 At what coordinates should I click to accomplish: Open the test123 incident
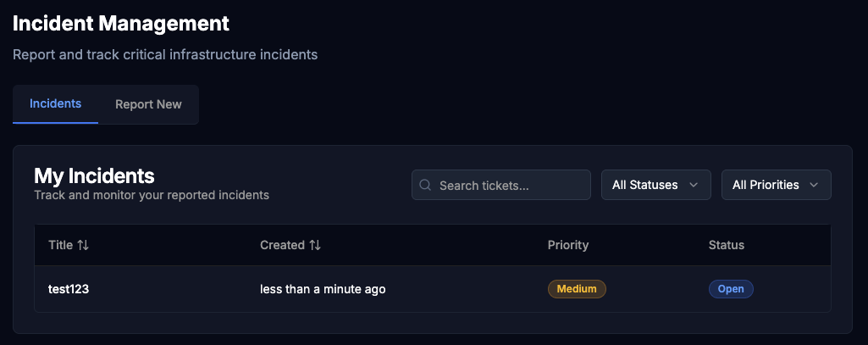(69, 289)
